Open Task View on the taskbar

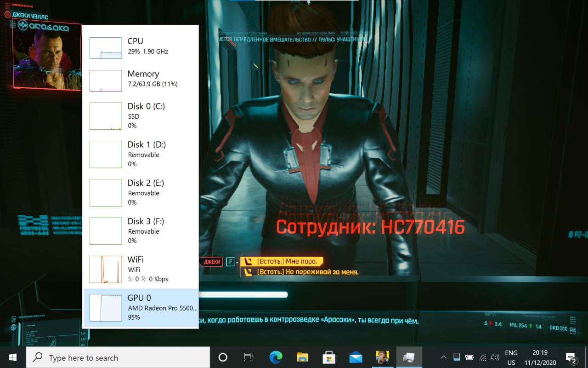coord(249,357)
